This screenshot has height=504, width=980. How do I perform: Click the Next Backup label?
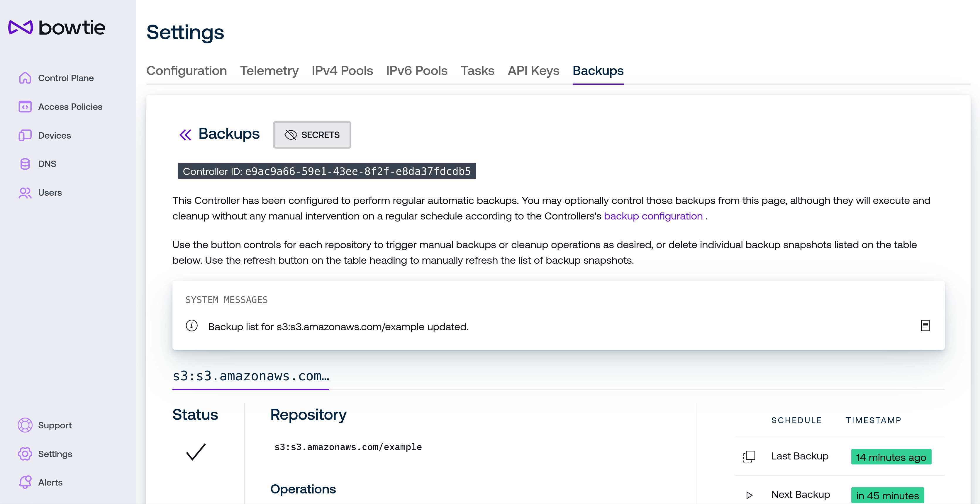pyautogui.click(x=801, y=495)
